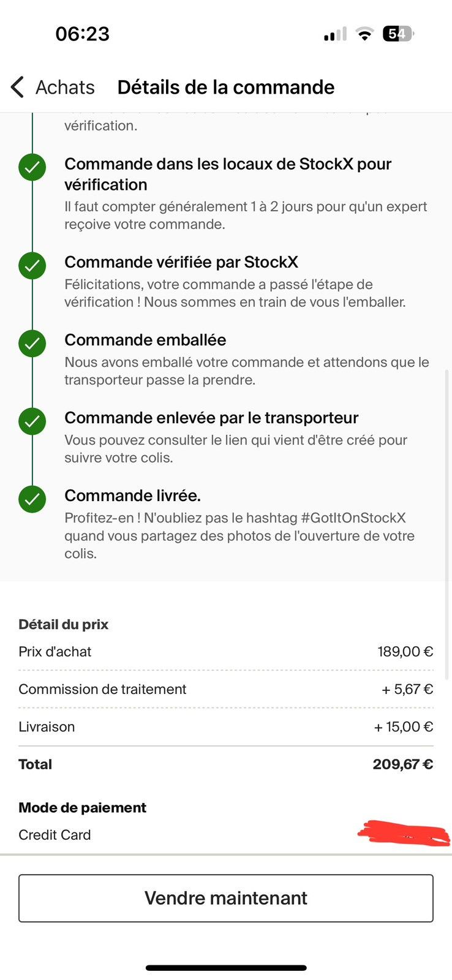Tap the cellular signal bars

pyautogui.click(x=335, y=34)
